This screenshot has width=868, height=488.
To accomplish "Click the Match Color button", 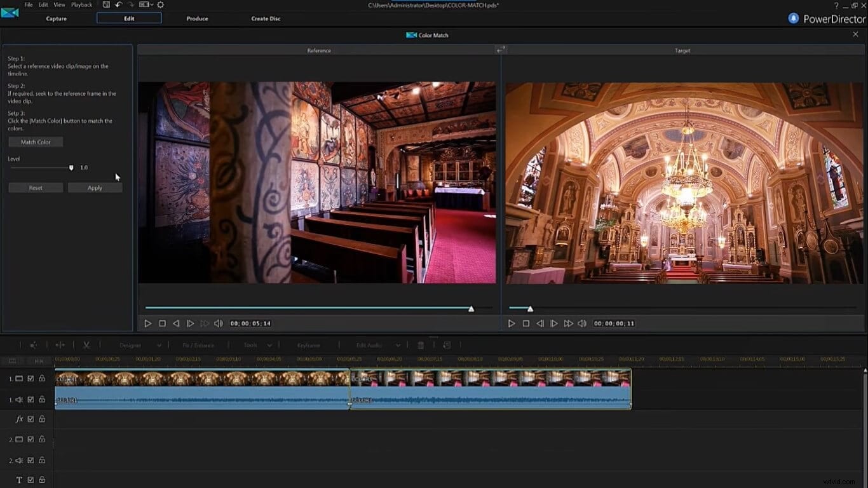I will (x=35, y=142).
